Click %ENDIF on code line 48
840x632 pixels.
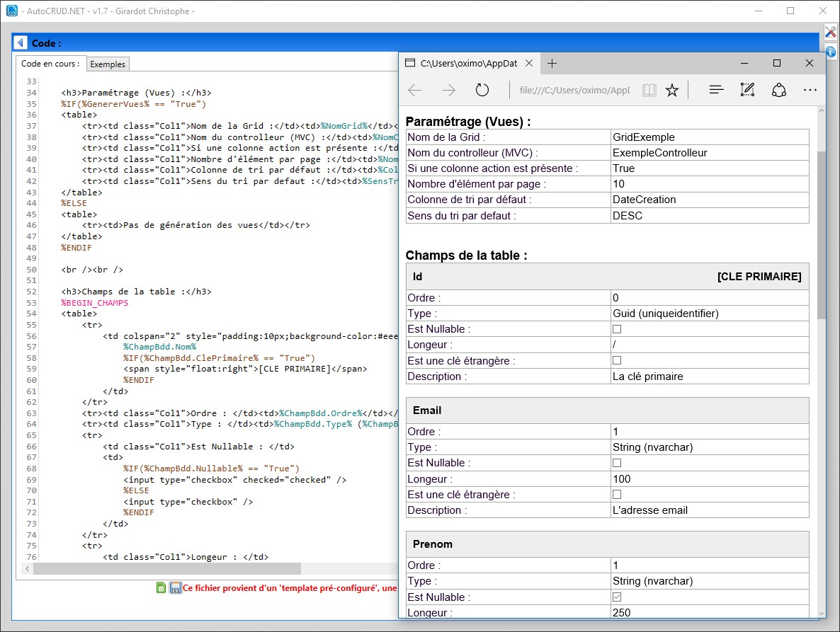tap(76, 248)
